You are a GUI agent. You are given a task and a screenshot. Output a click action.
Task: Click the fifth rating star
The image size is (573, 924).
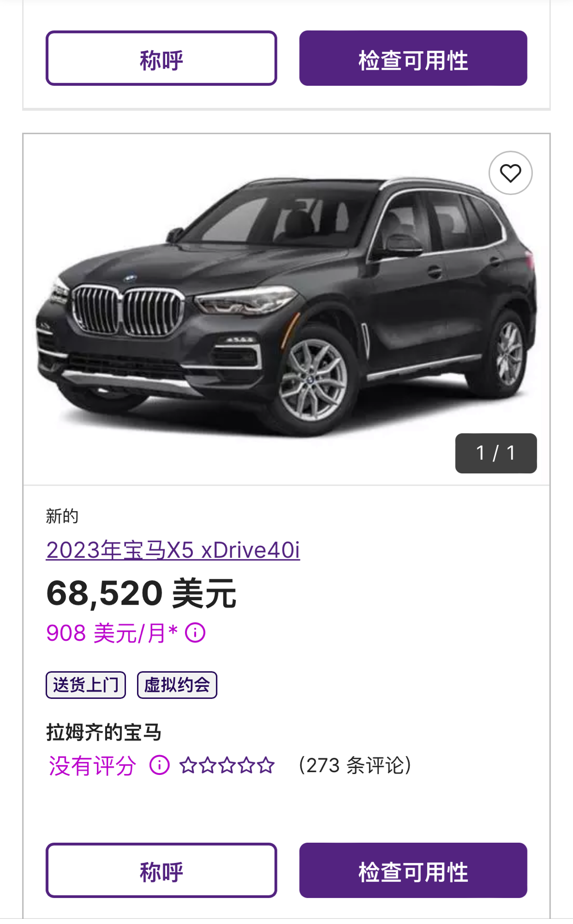pos(265,765)
